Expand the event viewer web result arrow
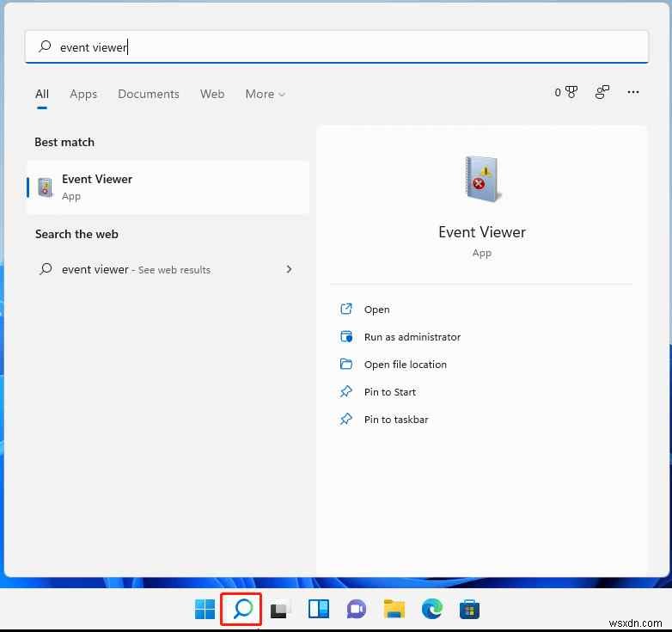 [290, 269]
